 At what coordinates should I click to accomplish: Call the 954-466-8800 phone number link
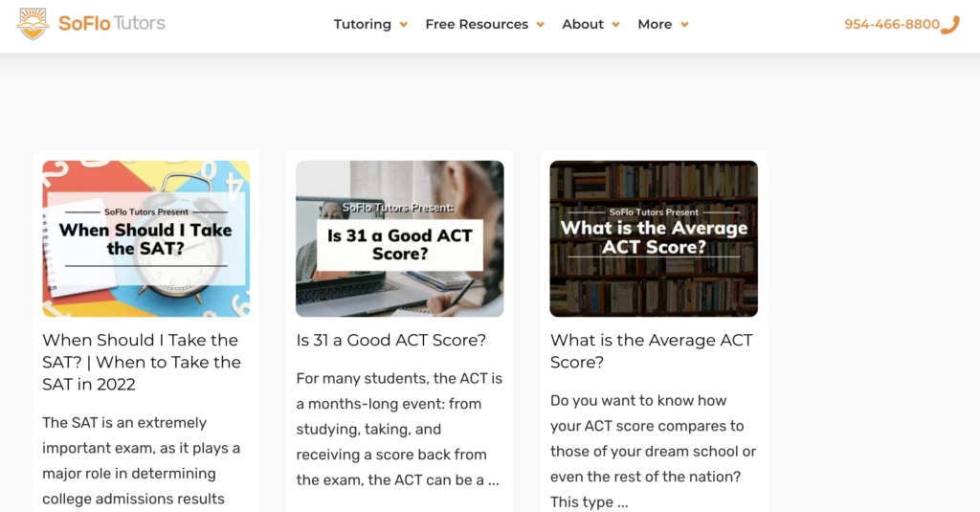pos(892,25)
